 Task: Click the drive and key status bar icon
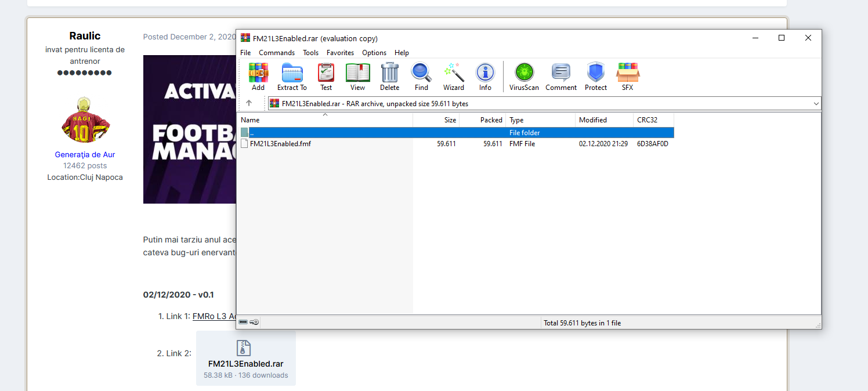point(249,322)
